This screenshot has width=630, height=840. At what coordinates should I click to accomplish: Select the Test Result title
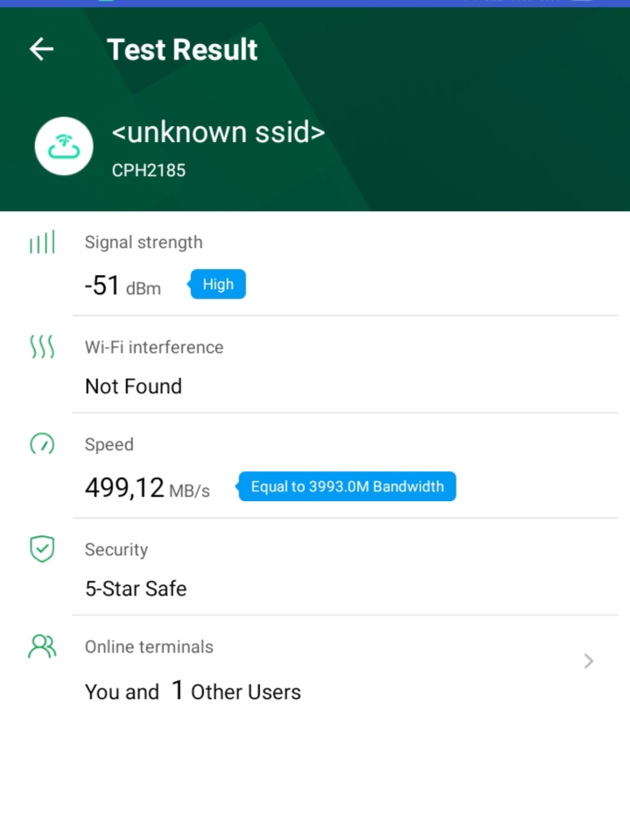[x=182, y=50]
